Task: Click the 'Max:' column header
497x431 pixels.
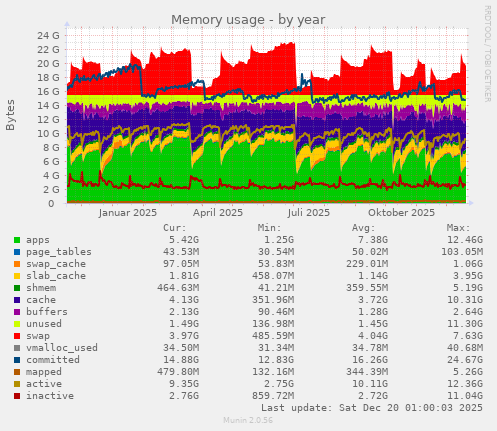Action: (458, 228)
